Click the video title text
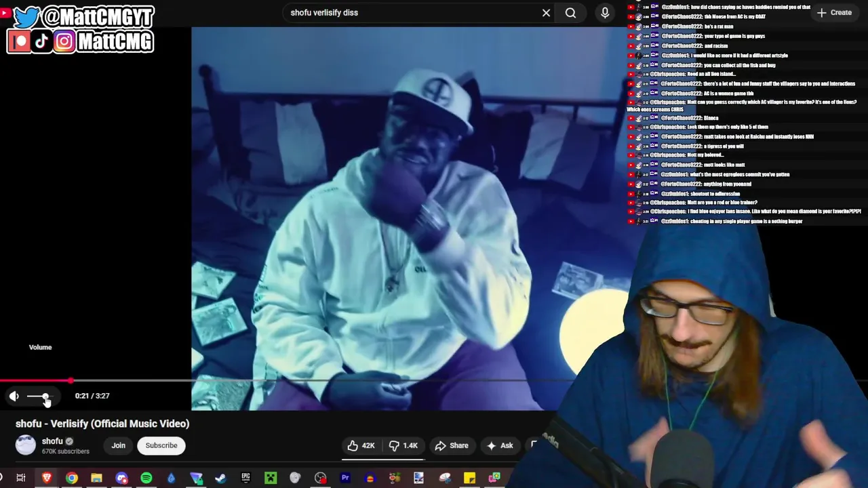Viewport: 868px width, 488px height. point(102,424)
